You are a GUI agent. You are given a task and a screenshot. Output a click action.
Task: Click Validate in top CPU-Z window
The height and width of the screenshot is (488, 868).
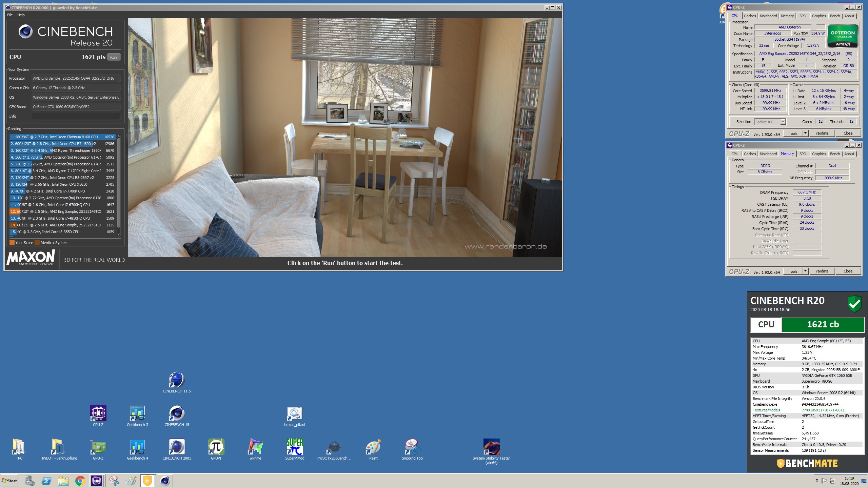(x=822, y=134)
